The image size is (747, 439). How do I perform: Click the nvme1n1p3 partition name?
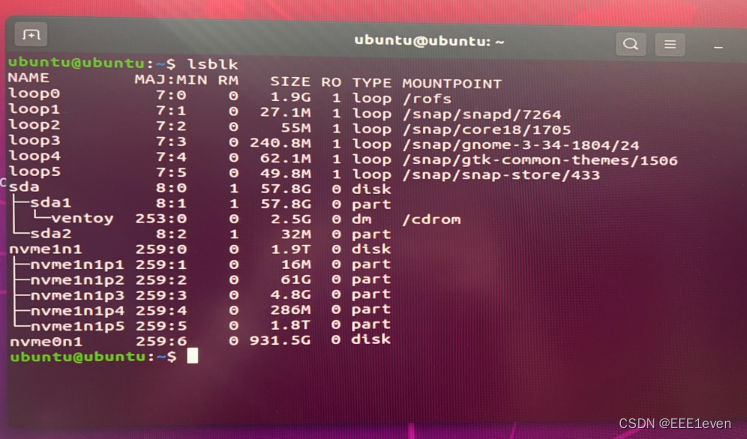coord(77,296)
